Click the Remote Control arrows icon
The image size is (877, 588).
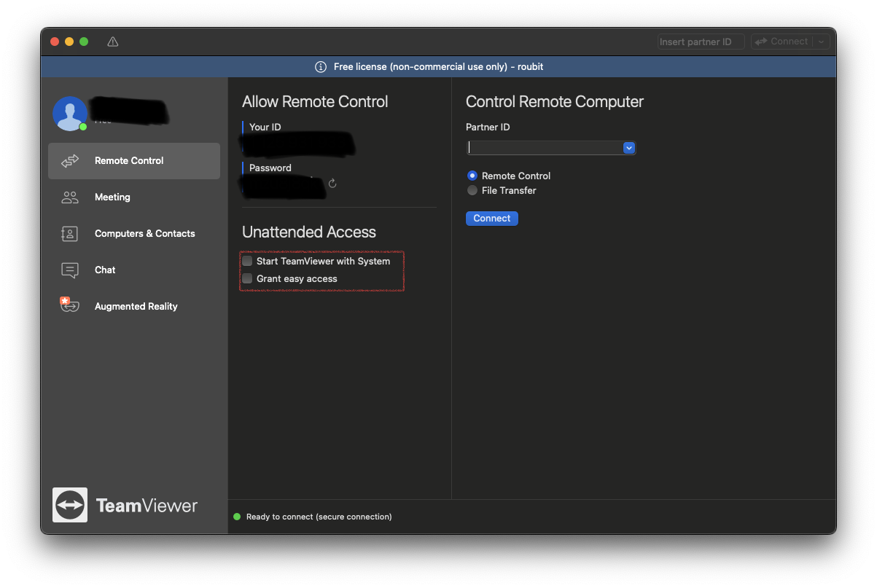coord(70,161)
